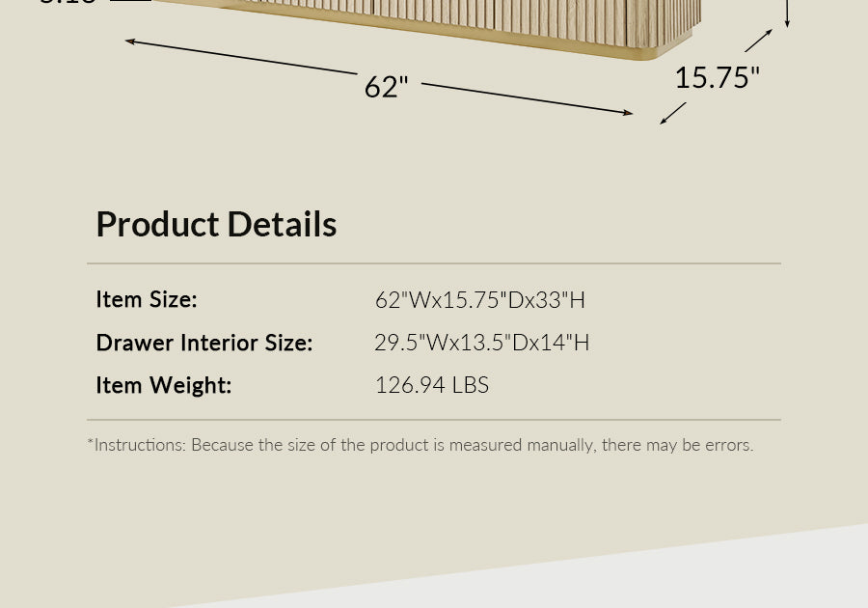Click the Drawer Interior Size label

coord(204,343)
